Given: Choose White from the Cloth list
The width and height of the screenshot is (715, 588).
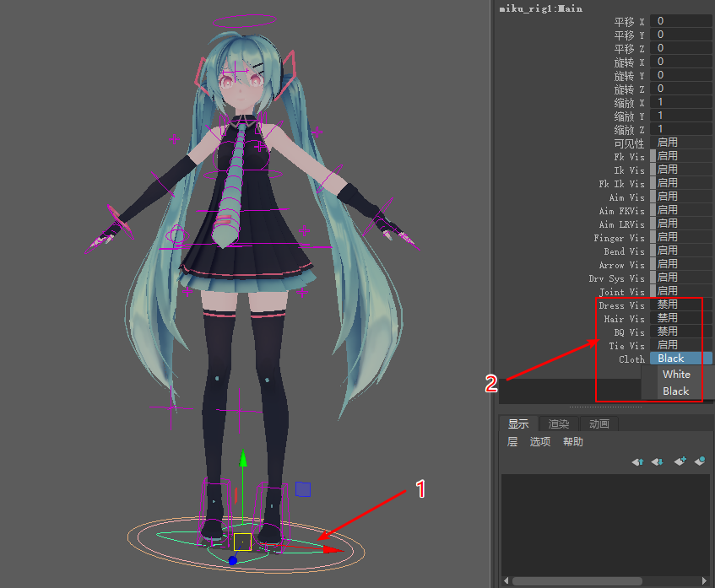Looking at the screenshot, I should (676, 375).
